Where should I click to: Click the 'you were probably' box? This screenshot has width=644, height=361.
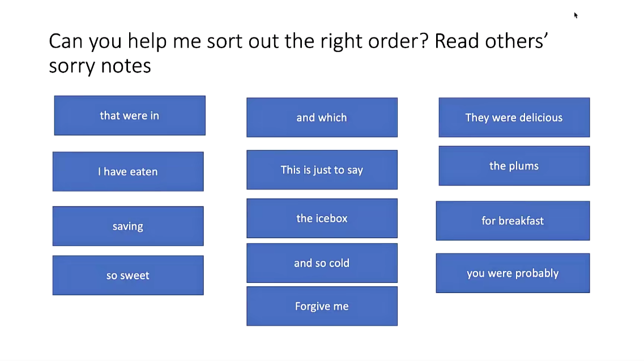513,273
